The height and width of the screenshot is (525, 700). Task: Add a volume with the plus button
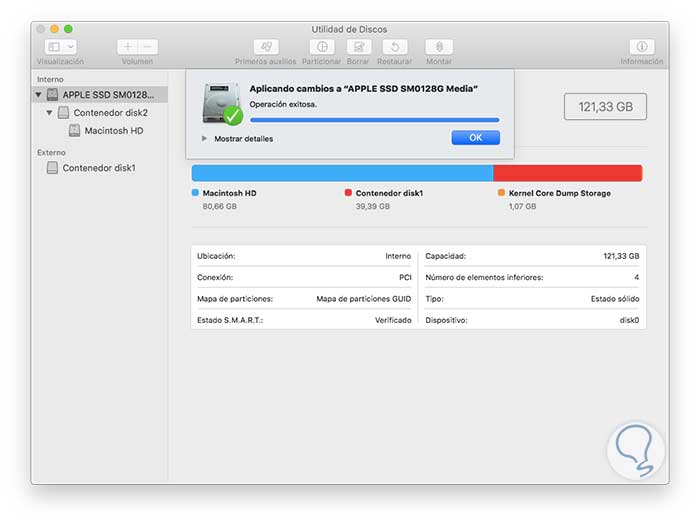click(128, 46)
